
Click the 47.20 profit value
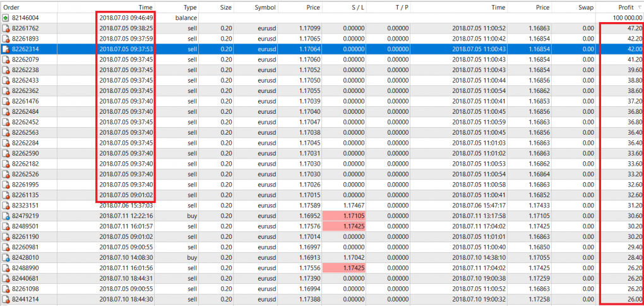pyautogui.click(x=635, y=28)
